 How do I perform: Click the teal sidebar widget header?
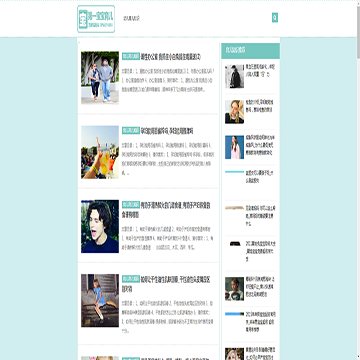(251, 51)
